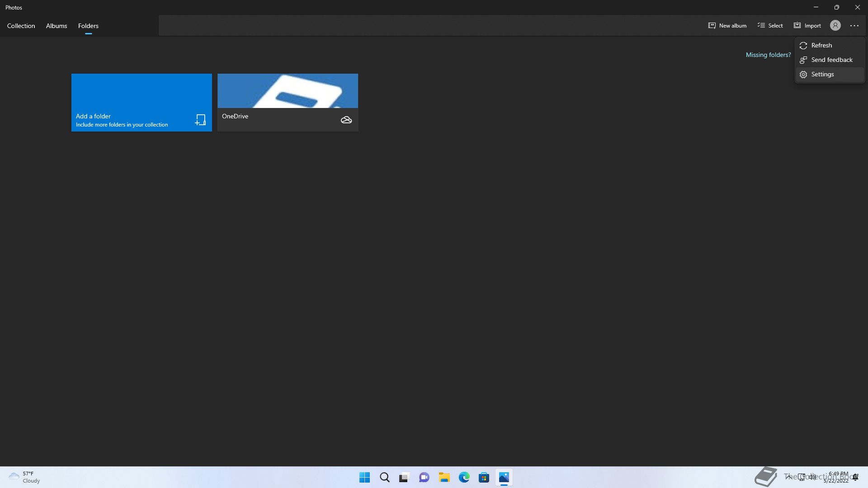This screenshot has height=488, width=868.
Task: Switch to the Collection tab
Action: pos(21,26)
